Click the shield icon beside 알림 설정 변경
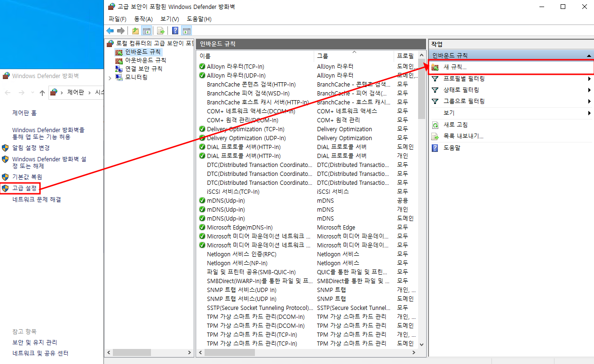Viewport: 594px width, 364px height. tap(5, 148)
